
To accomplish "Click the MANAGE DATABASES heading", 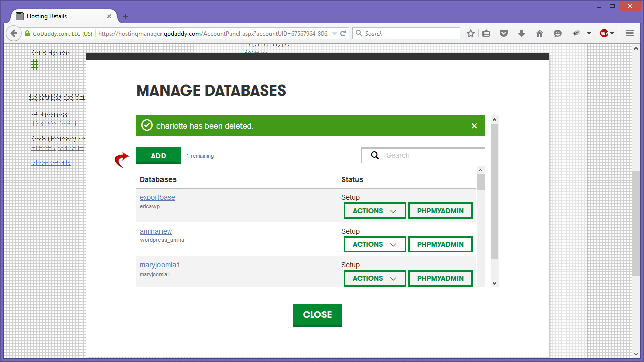I will click(211, 90).
